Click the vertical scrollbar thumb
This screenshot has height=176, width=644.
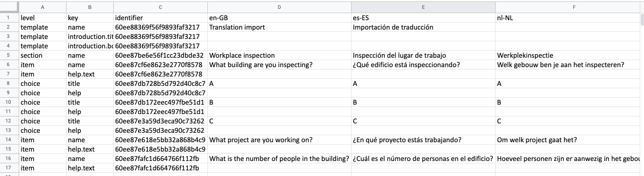[x=642, y=19]
